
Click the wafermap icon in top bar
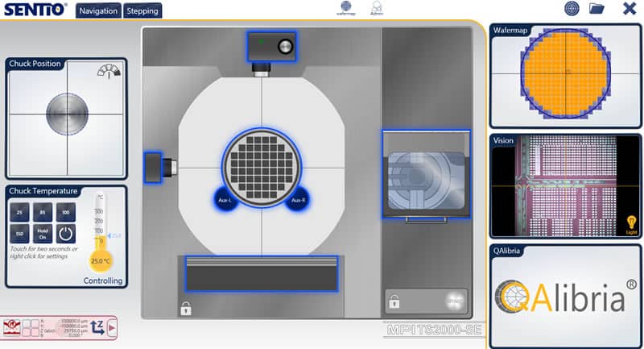pyautogui.click(x=345, y=7)
